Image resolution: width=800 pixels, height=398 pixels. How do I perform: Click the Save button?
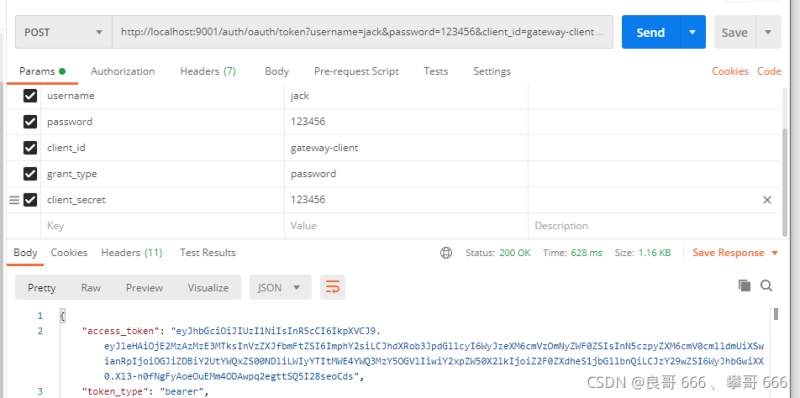click(x=734, y=32)
